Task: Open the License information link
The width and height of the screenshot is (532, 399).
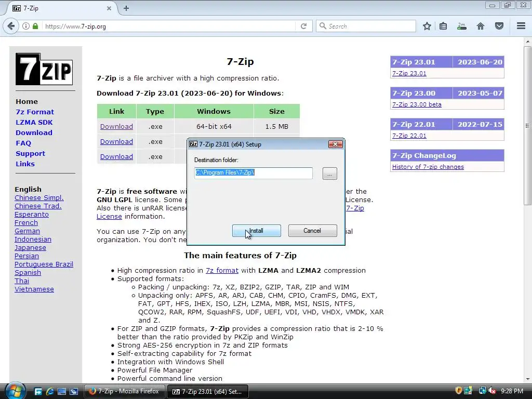Action: point(109,217)
